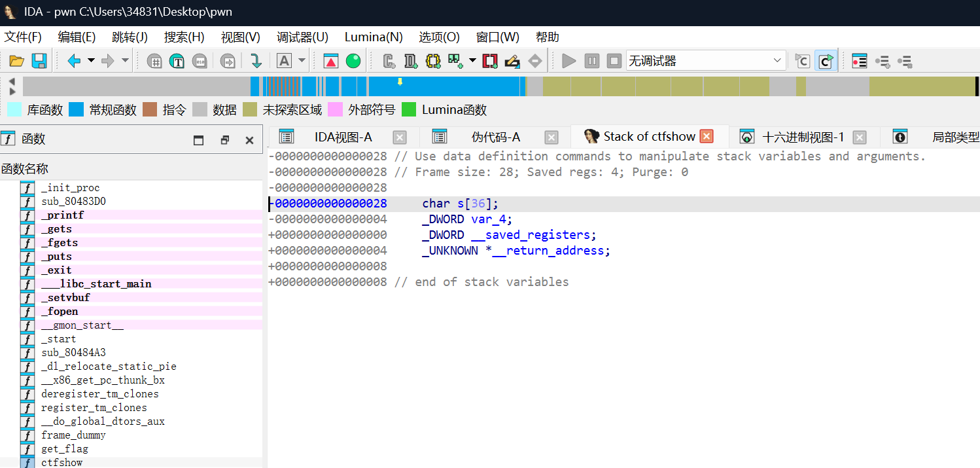Close the 伪代码-A tab

coord(551,137)
